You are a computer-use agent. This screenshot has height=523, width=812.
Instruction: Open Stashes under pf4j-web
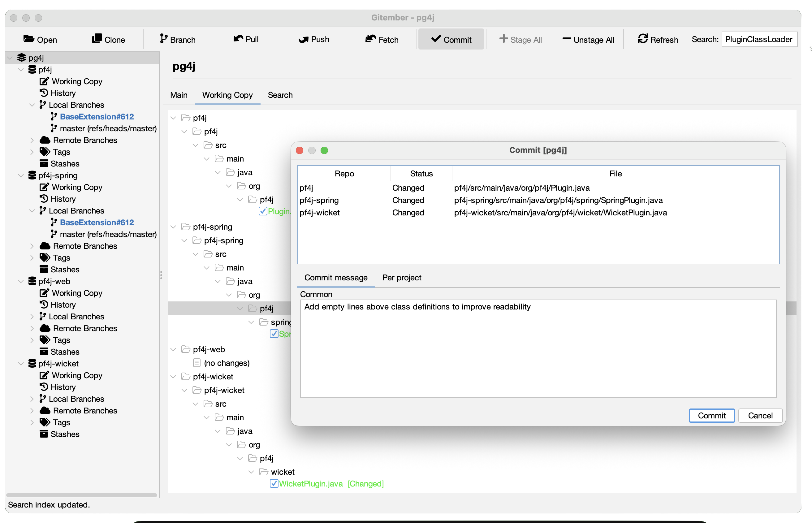coord(60,352)
